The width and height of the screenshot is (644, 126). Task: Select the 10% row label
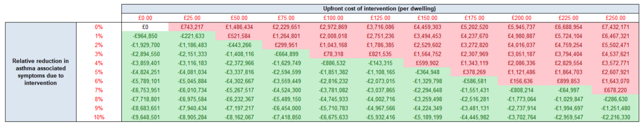[99, 117]
